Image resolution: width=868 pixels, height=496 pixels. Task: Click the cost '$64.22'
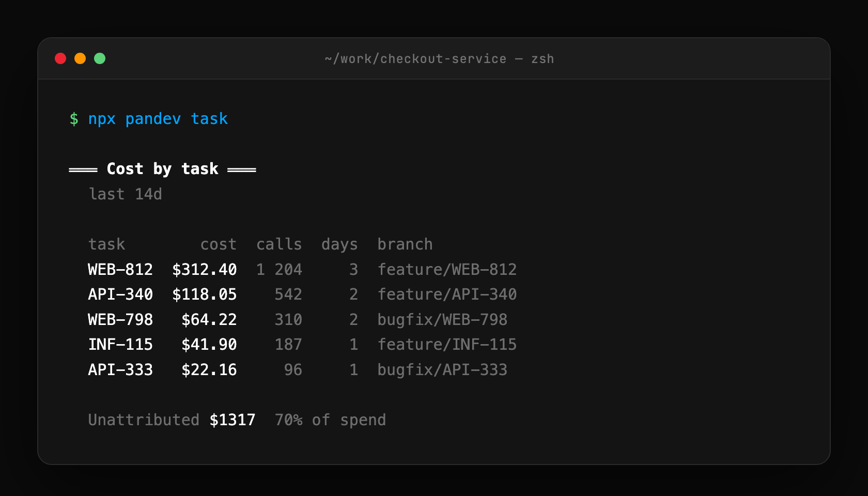pyautogui.click(x=209, y=320)
